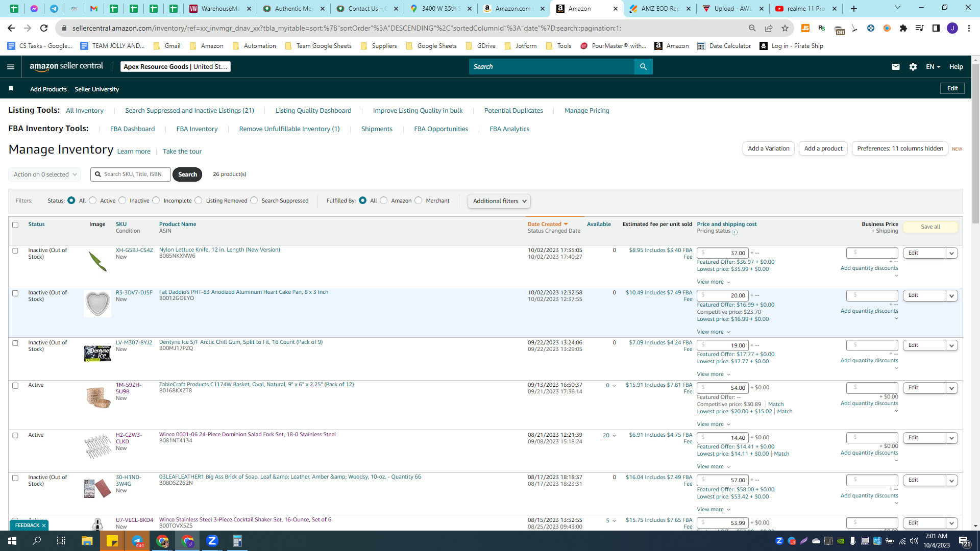
Task: Click the Save all button
Action: point(930,227)
